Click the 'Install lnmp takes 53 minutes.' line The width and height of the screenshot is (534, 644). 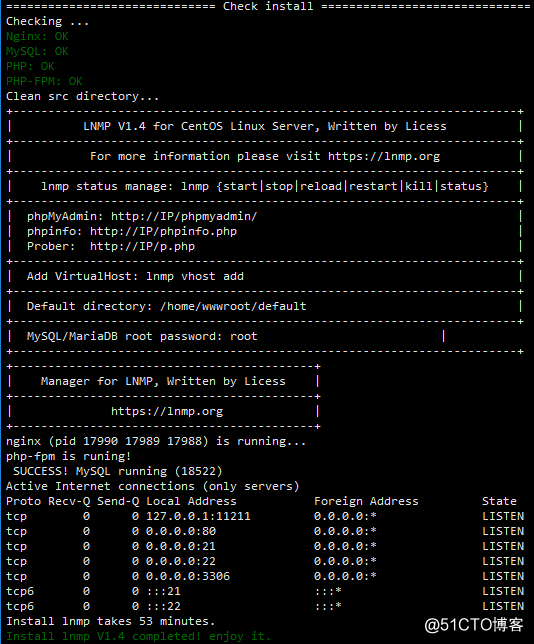pyautogui.click(x=110, y=621)
